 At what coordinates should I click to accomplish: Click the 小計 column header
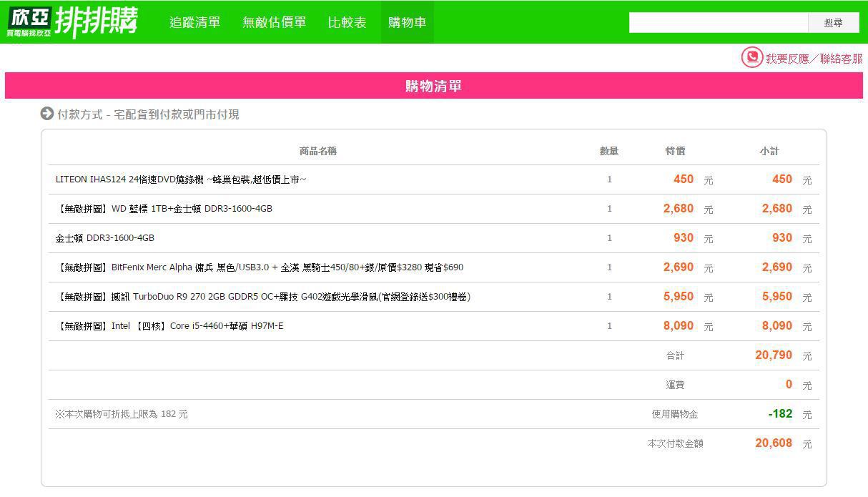pyautogui.click(x=769, y=151)
